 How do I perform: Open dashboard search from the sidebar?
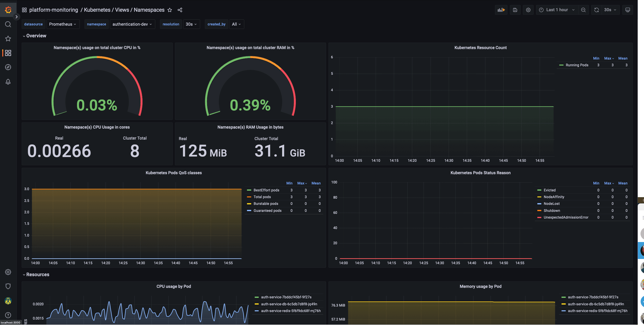(8, 24)
